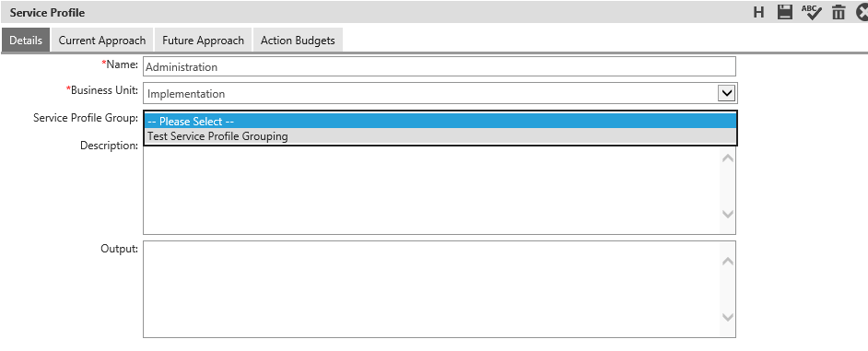Go to the Future Approach tab
The image size is (868, 351).
(x=203, y=41)
